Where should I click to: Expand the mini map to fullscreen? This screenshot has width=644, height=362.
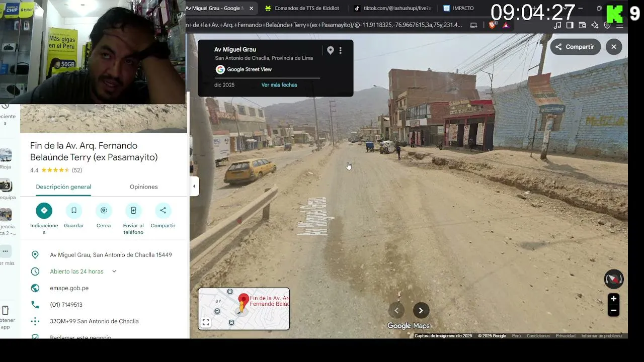coord(206,322)
